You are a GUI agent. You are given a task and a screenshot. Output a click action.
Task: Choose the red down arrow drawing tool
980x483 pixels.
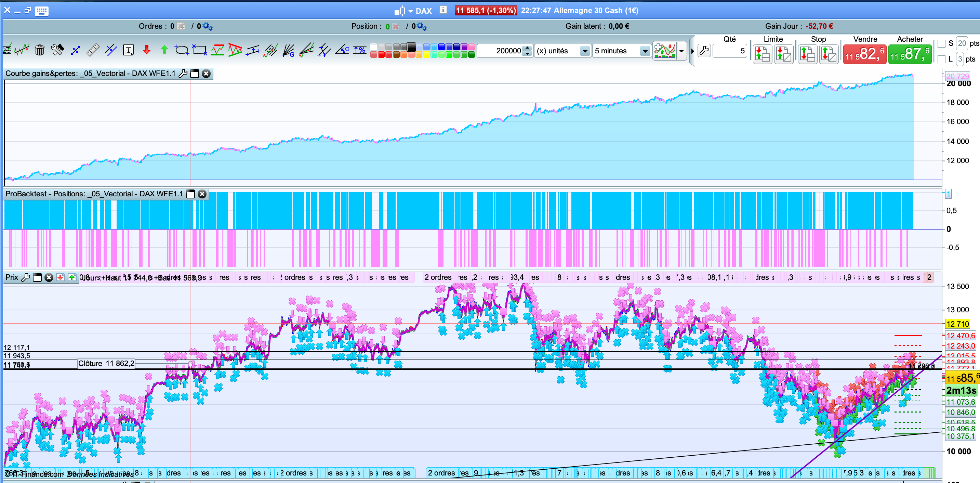[146, 50]
